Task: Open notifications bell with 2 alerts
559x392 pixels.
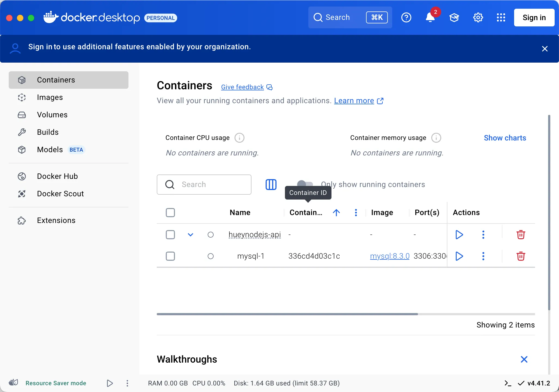Action: click(x=431, y=17)
